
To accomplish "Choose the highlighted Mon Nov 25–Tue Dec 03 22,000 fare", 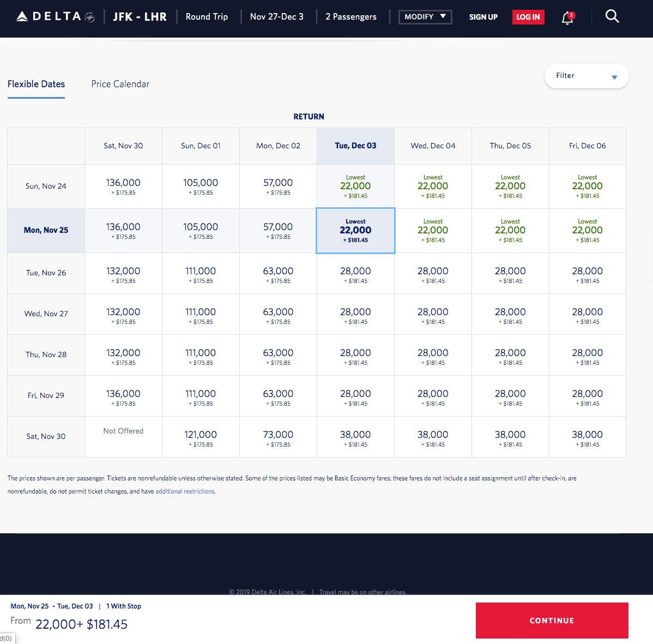I will coord(355,230).
